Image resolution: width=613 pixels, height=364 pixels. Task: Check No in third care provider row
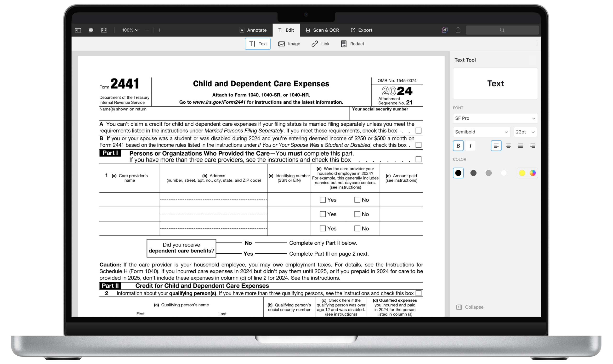(x=357, y=228)
